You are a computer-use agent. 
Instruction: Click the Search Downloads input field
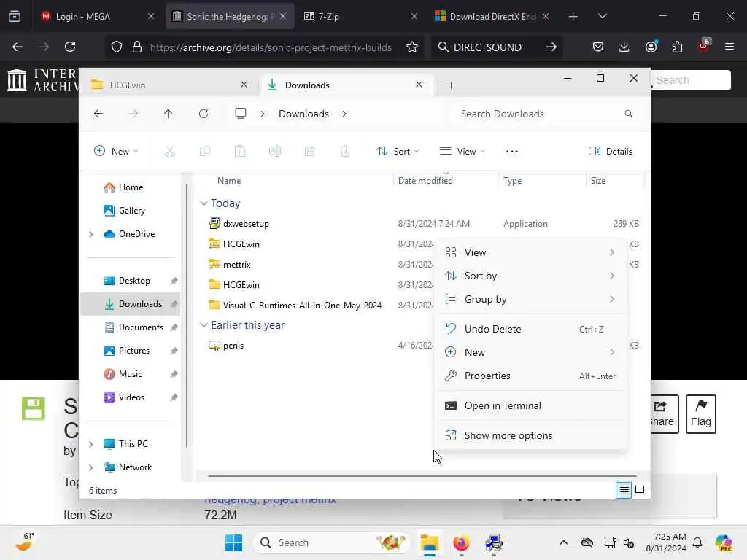(x=544, y=114)
